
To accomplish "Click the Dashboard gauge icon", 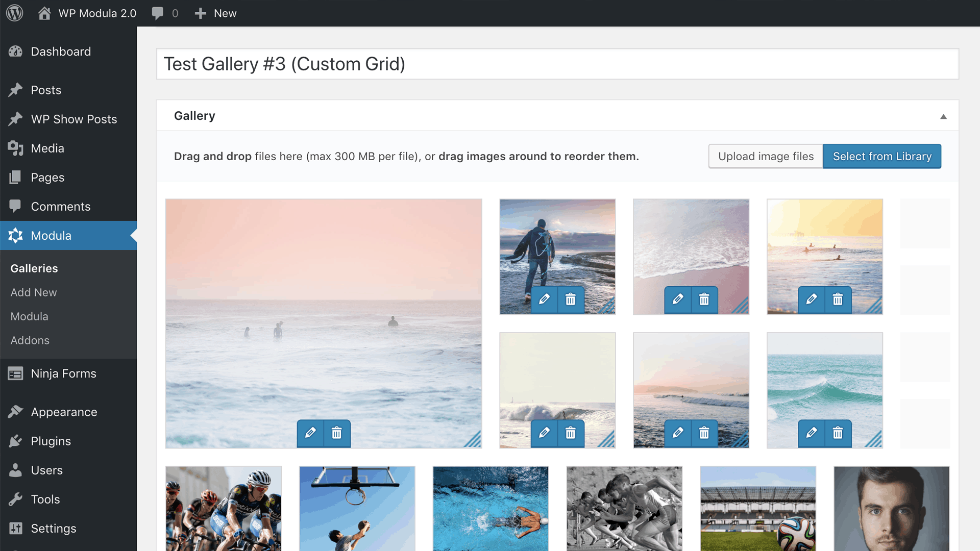I will point(15,52).
